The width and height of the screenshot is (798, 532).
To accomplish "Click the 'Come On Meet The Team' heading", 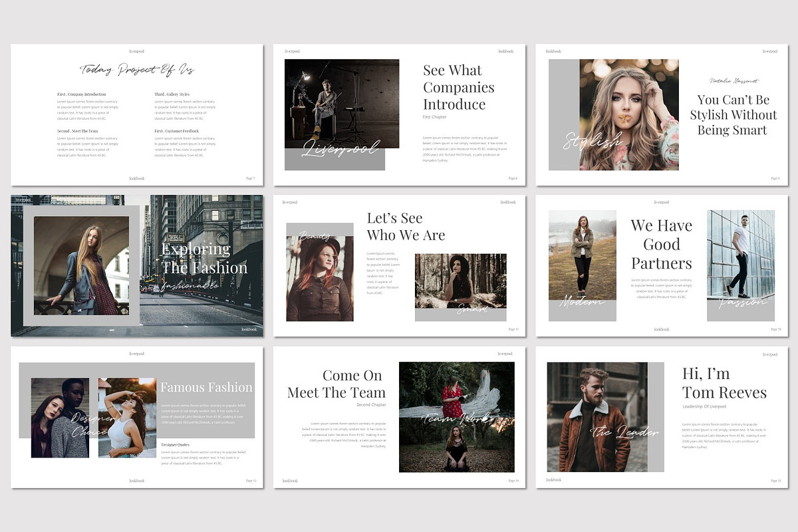I will [x=337, y=383].
